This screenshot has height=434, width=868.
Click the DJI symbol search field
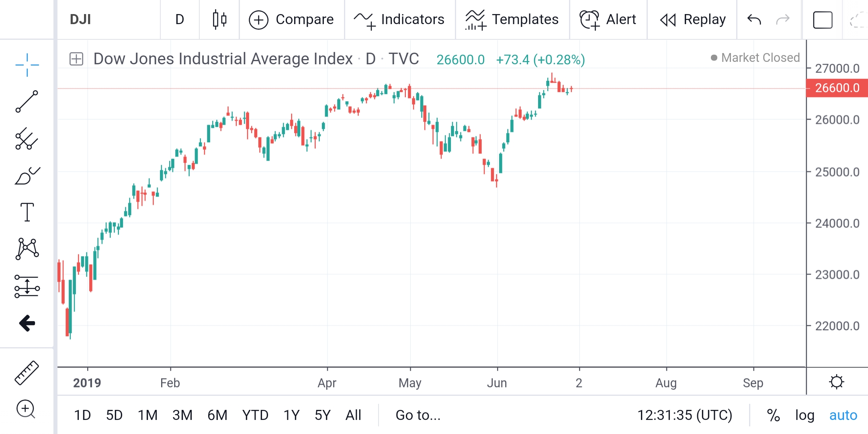[x=80, y=19]
